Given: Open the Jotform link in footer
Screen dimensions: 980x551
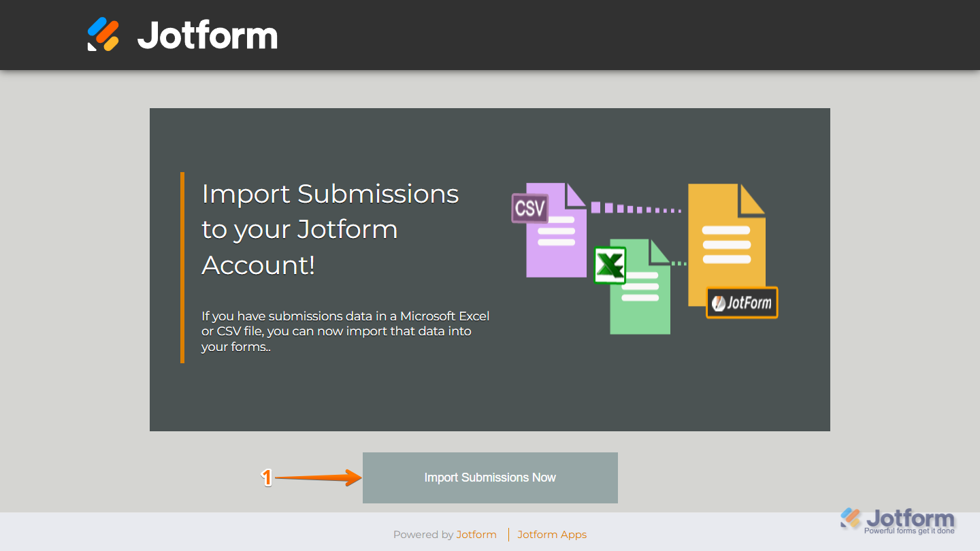Looking at the screenshot, I should click(476, 535).
